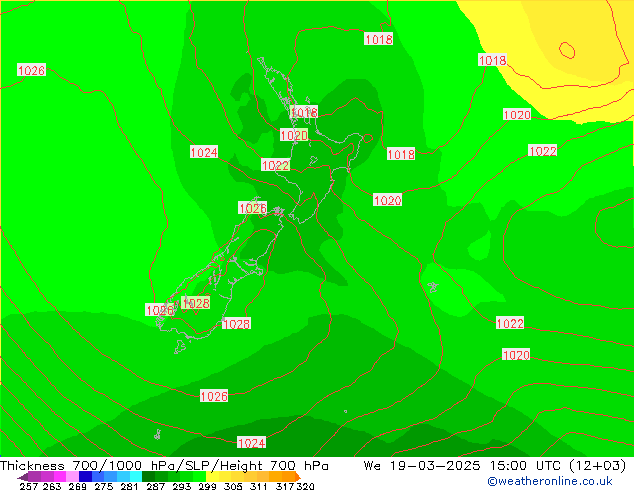Select the light pink legend swatch
634x490 pixels.
pos(72,476)
